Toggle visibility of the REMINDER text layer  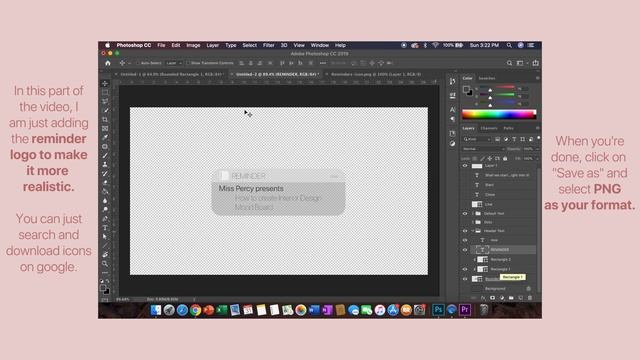coord(464,250)
